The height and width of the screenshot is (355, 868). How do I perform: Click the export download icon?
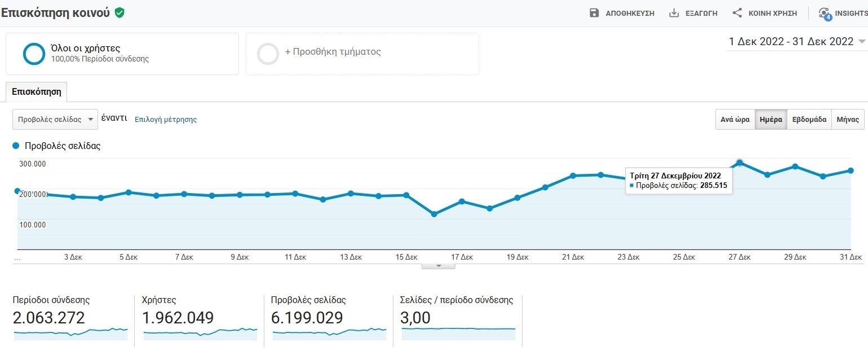674,13
